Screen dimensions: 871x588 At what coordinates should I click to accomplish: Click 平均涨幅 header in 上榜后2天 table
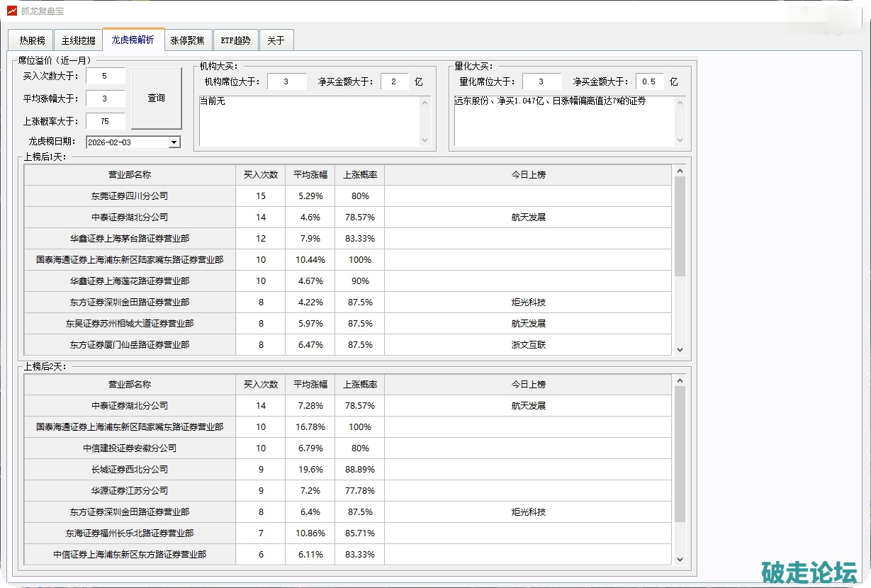[310, 385]
